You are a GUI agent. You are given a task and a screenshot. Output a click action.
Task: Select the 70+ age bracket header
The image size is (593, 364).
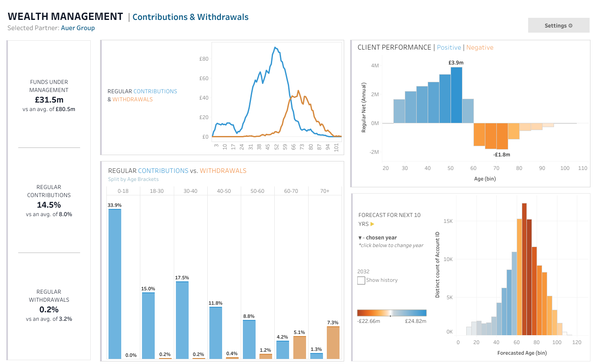pos(325,191)
